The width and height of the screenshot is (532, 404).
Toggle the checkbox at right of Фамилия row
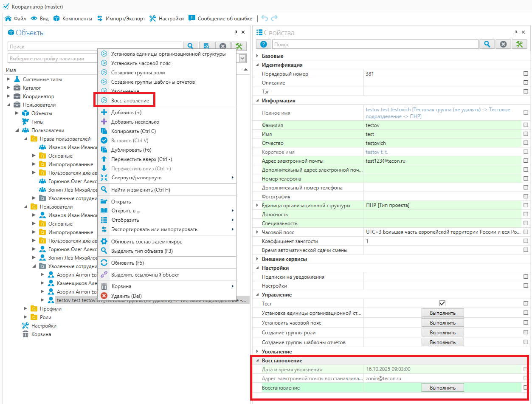pyautogui.click(x=526, y=125)
